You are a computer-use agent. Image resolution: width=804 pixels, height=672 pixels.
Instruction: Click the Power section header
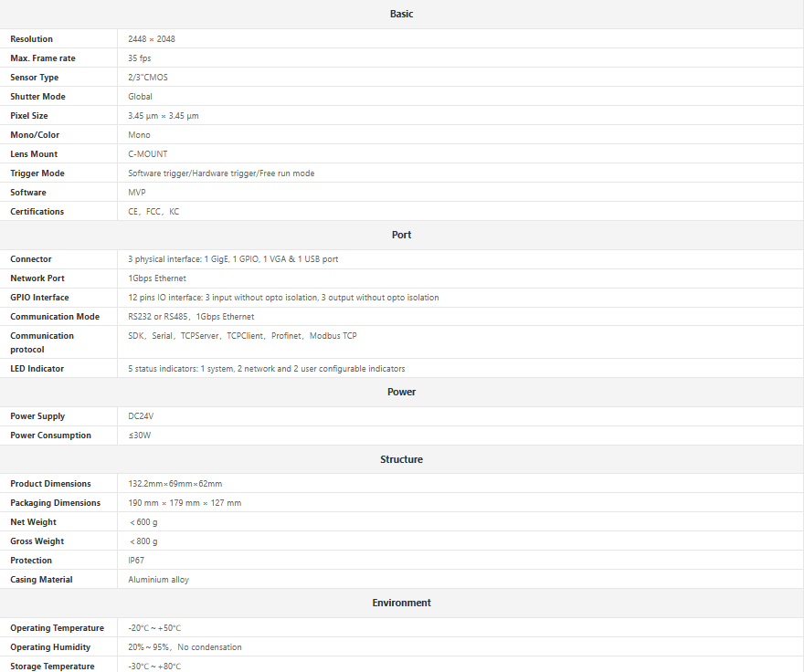[401, 392]
